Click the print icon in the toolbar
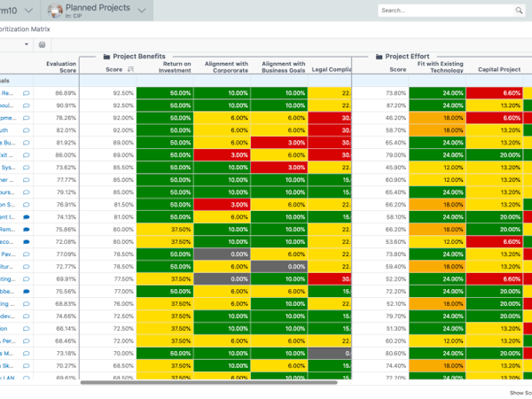 [42, 44]
